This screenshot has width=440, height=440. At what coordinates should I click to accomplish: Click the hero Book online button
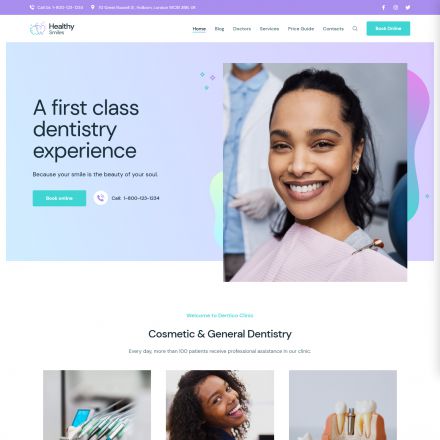pos(59,198)
